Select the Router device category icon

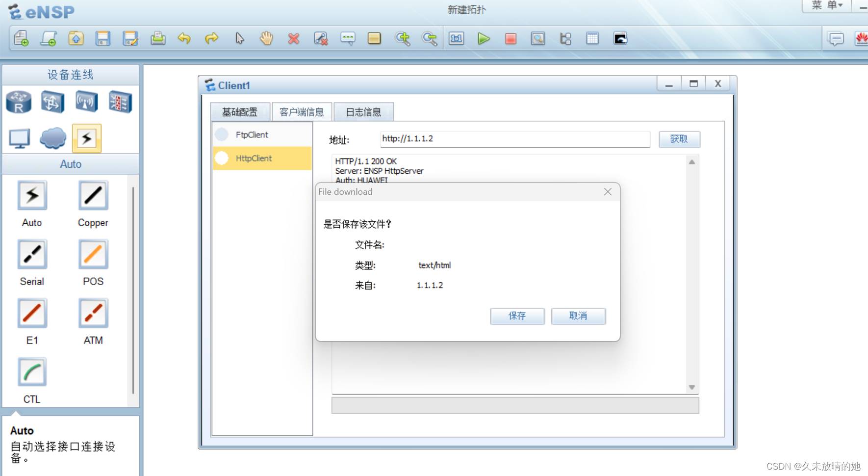(x=19, y=102)
